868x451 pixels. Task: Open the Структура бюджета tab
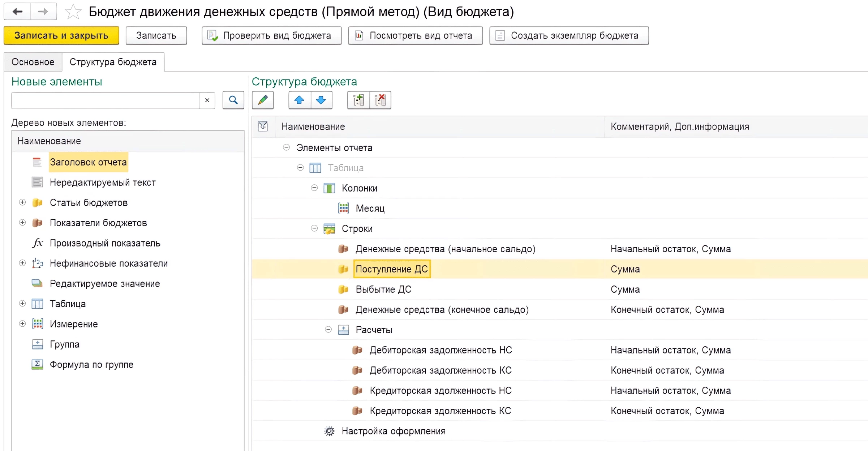tap(113, 62)
